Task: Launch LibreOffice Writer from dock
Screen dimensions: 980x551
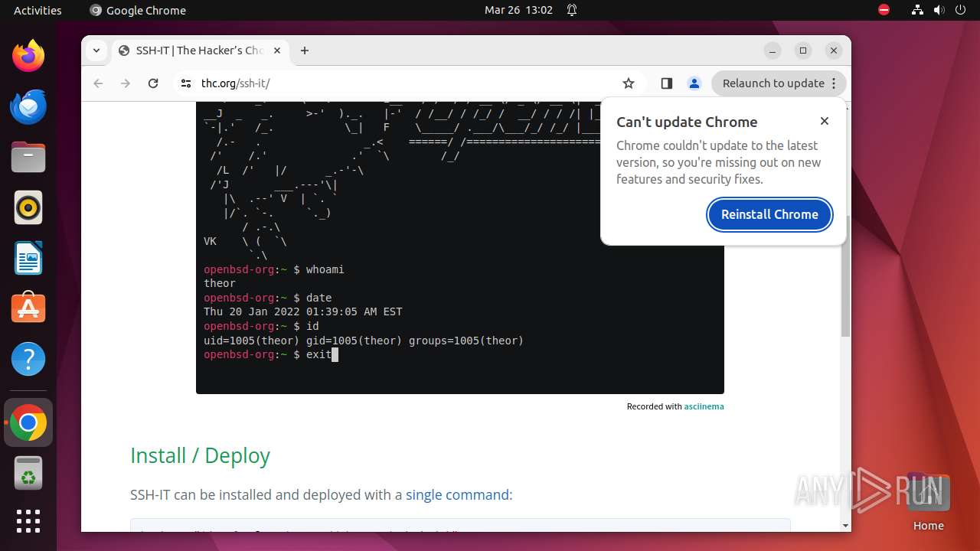Action: (28, 258)
